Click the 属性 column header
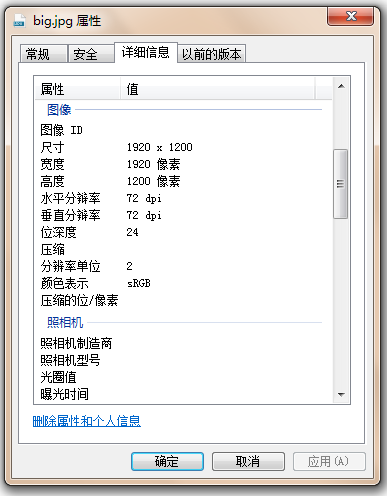The width and height of the screenshot is (387, 496). click(77, 89)
